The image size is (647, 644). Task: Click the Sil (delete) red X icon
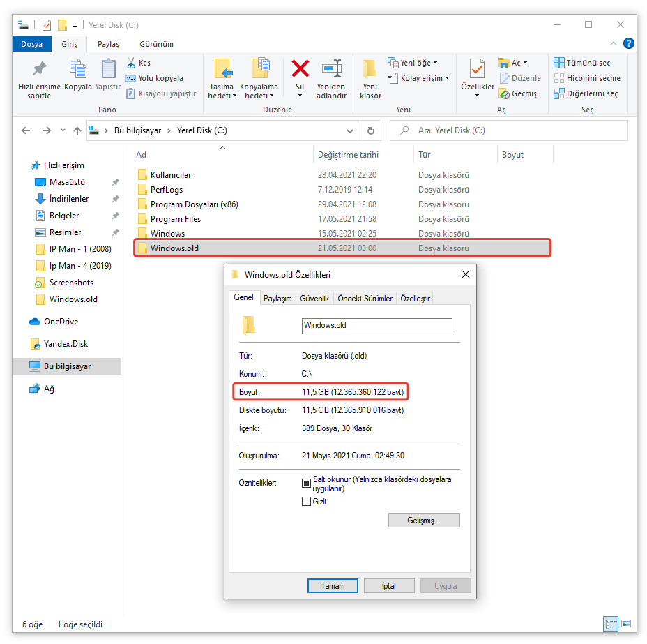click(300, 70)
